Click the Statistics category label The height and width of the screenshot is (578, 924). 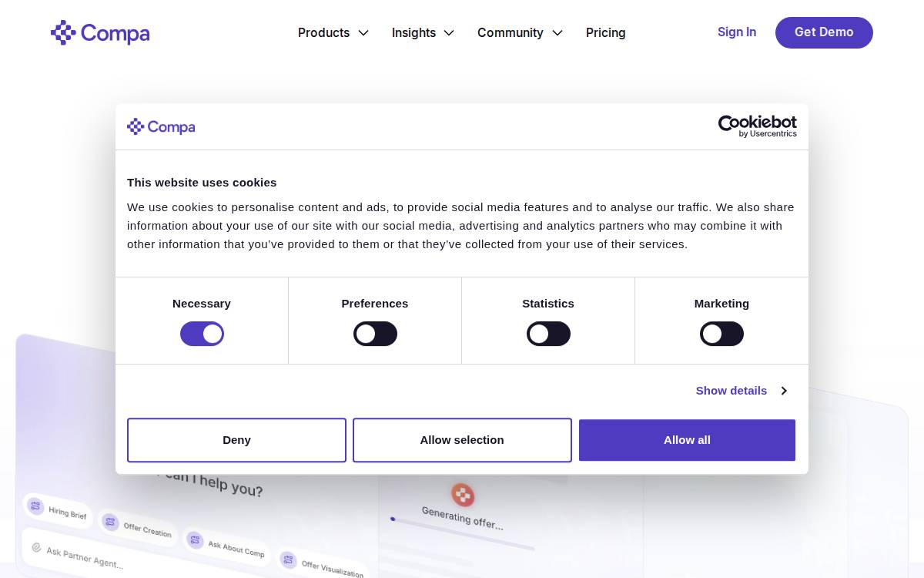coord(548,304)
